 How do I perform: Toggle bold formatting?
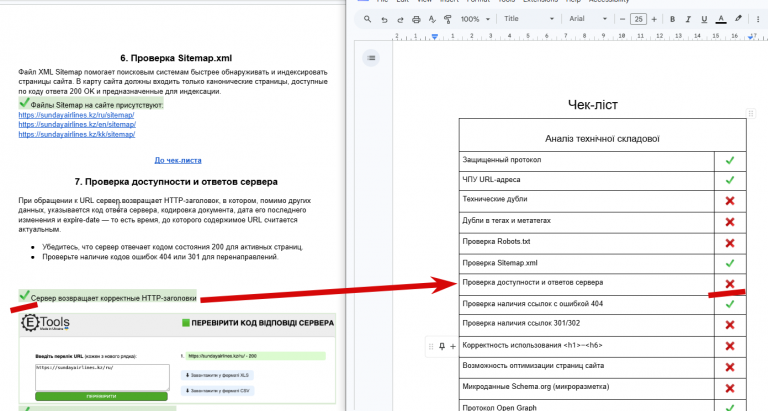point(672,19)
